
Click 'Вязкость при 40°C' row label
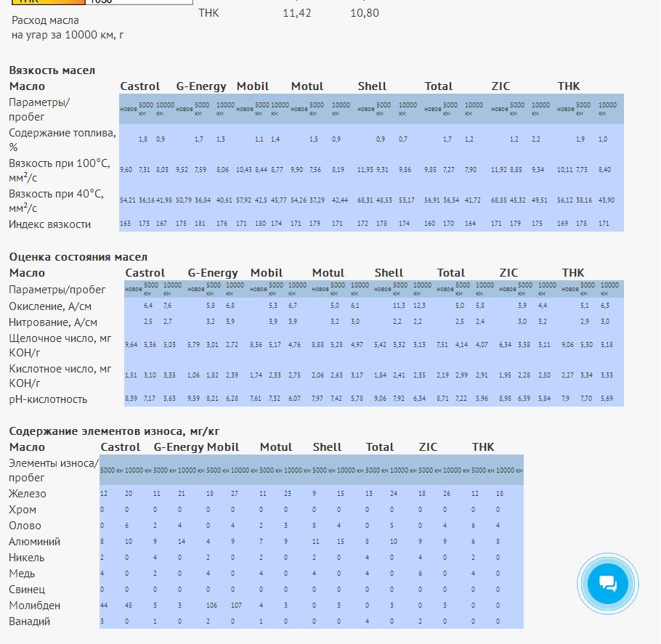(x=56, y=200)
